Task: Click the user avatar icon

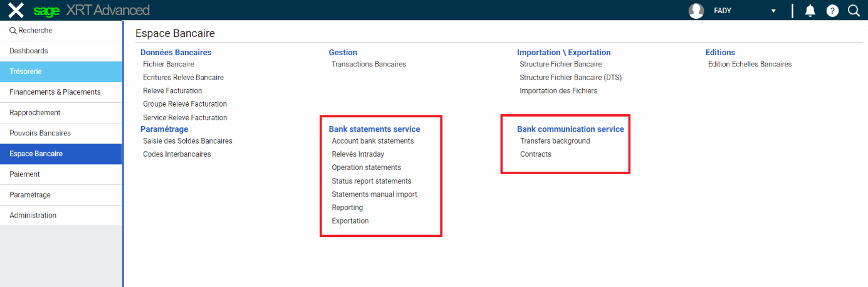Action: tap(696, 11)
